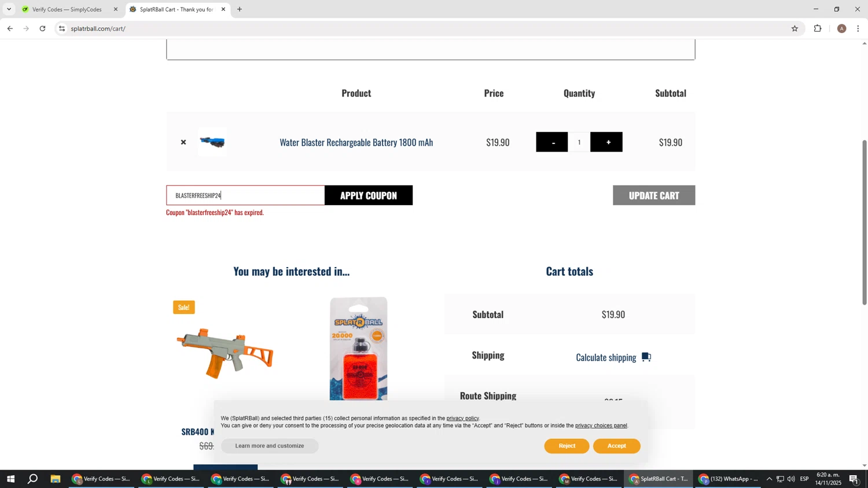This screenshot has height=488, width=868.
Task: Open the Windows Start menu
Action: pyautogui.click(x=10, y=479)
